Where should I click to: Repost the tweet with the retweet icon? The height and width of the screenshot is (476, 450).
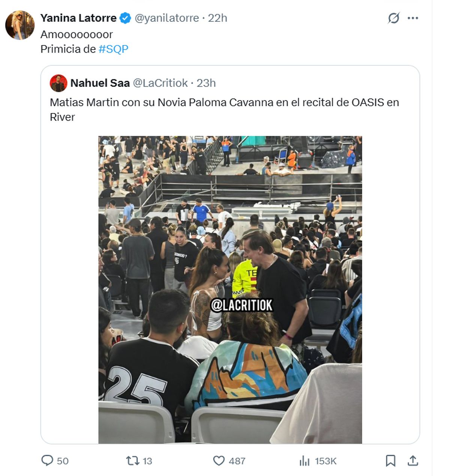click(133, 460)
